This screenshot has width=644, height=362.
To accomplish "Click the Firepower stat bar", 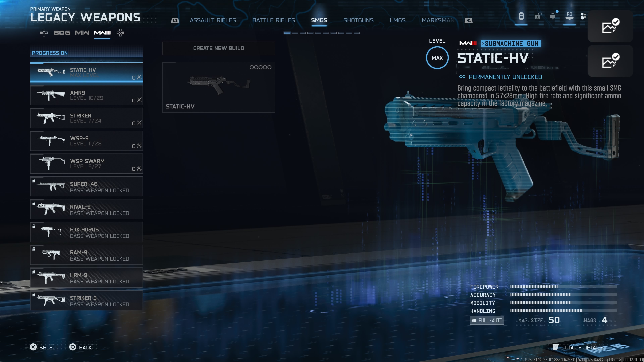I will (563, 287).
